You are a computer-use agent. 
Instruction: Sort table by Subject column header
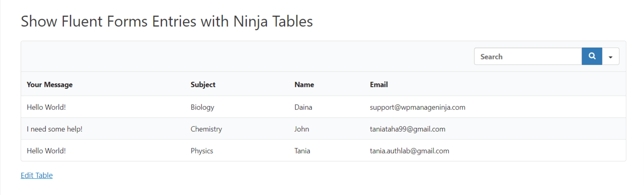pyautogui.click(x=203, y=84)
